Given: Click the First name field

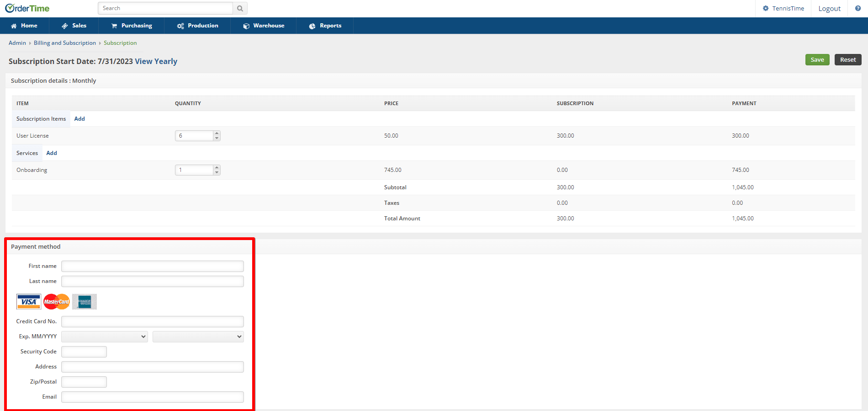Looking at the screenshot, I should [x=153, y=266].
